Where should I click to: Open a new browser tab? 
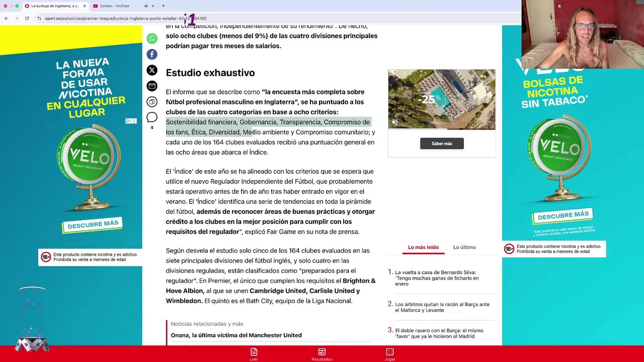163,6
